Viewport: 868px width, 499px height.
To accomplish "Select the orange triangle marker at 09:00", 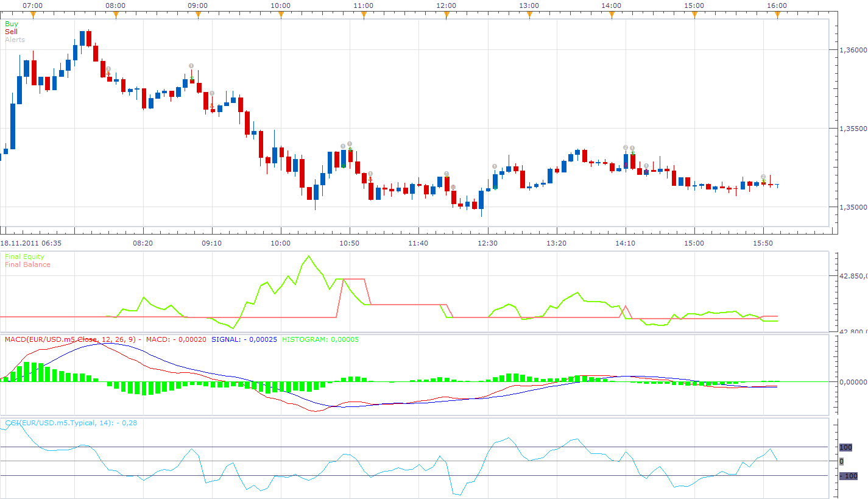I will 198,15.
